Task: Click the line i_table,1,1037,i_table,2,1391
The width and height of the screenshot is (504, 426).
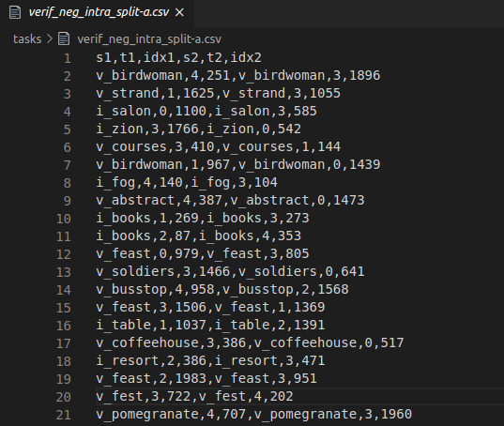Action: (210, 325)
